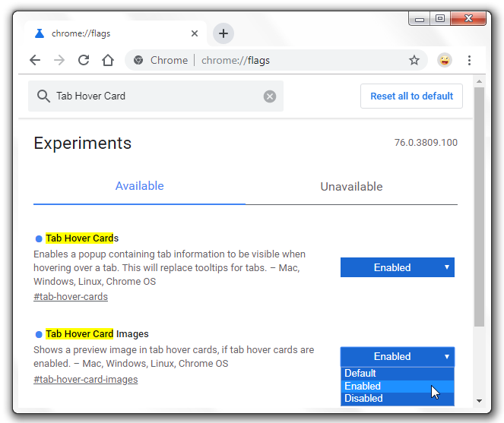
Task: Click the forward navigation arrow
Action: tap(59, 60)
